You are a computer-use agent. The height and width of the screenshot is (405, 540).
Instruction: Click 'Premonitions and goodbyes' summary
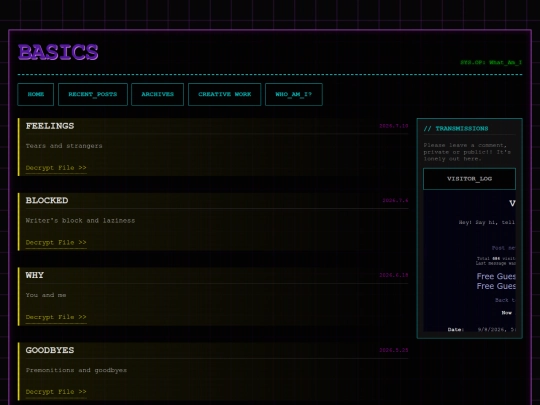76,370
